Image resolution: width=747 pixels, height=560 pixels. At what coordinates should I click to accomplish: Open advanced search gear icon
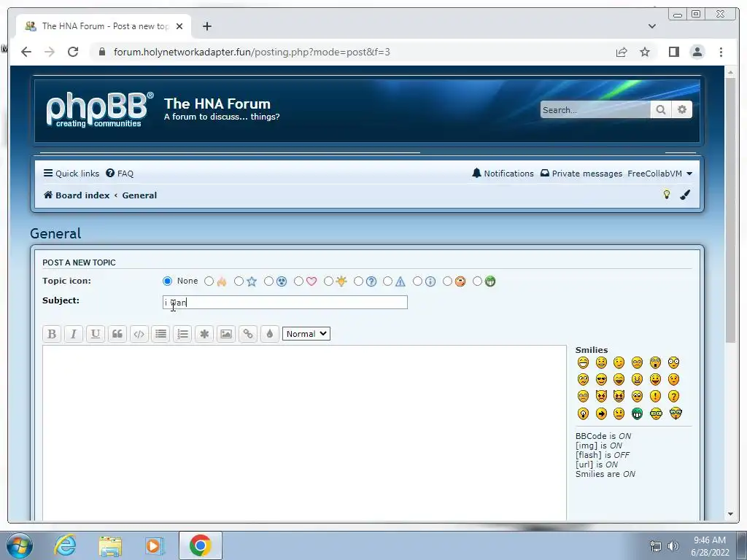tap(682, 109)
